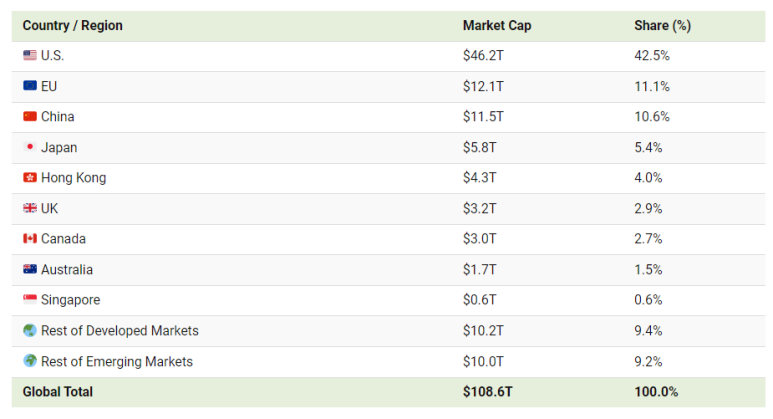Viewport: 773px width, 419px height.
Task: Click the Australia flag icon
Action: point(30,269)
